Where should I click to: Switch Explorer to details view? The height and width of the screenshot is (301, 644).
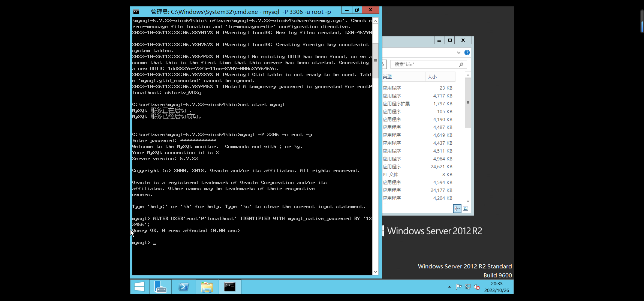point(457,209)
